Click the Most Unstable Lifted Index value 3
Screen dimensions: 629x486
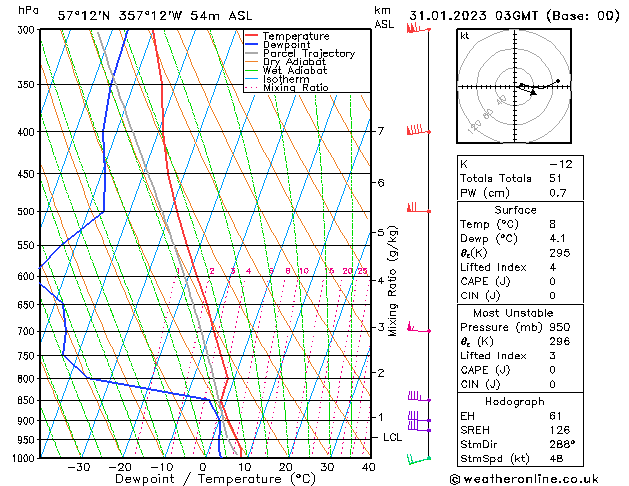553,356
